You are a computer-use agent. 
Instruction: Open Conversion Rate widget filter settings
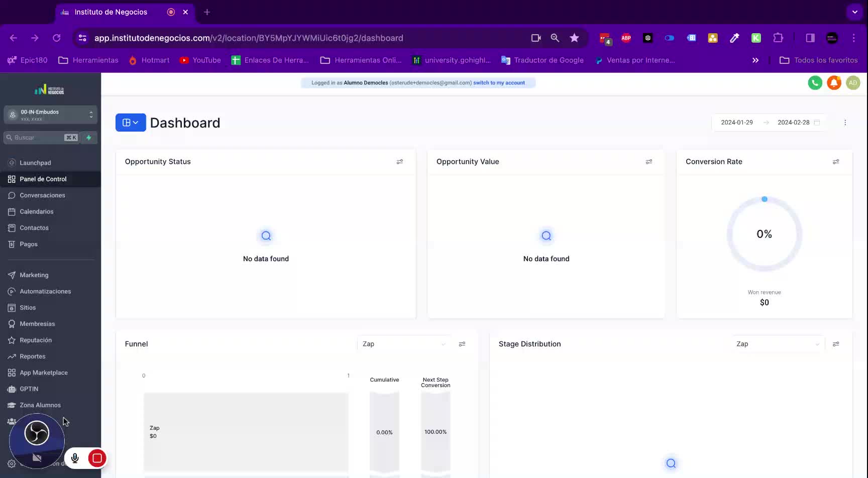tap(836, 162)
